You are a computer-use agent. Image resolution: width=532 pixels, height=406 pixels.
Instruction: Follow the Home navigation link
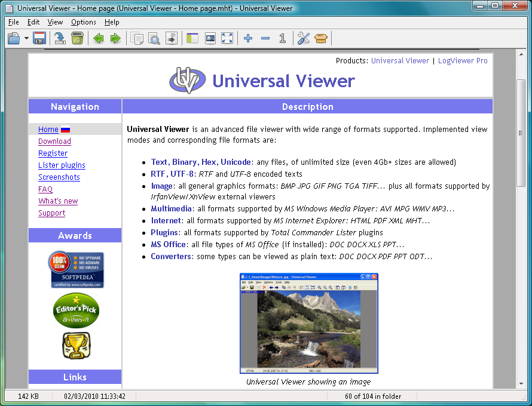pyautogui.click(x=48, y=129)
